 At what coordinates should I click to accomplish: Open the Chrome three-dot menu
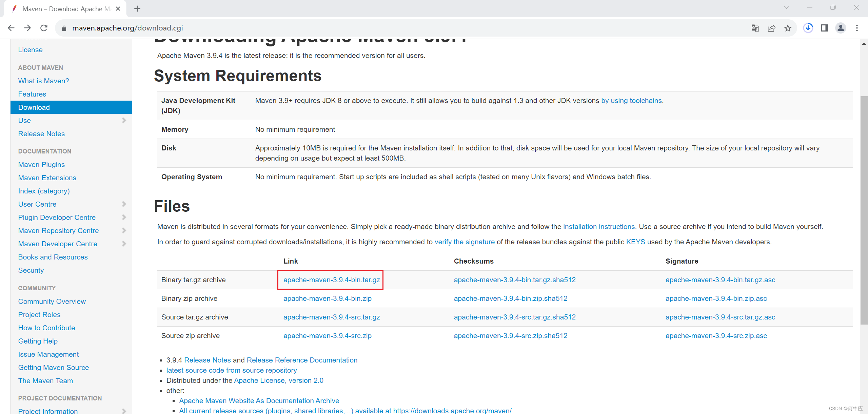pyautogui.click(x=857, y=28)
